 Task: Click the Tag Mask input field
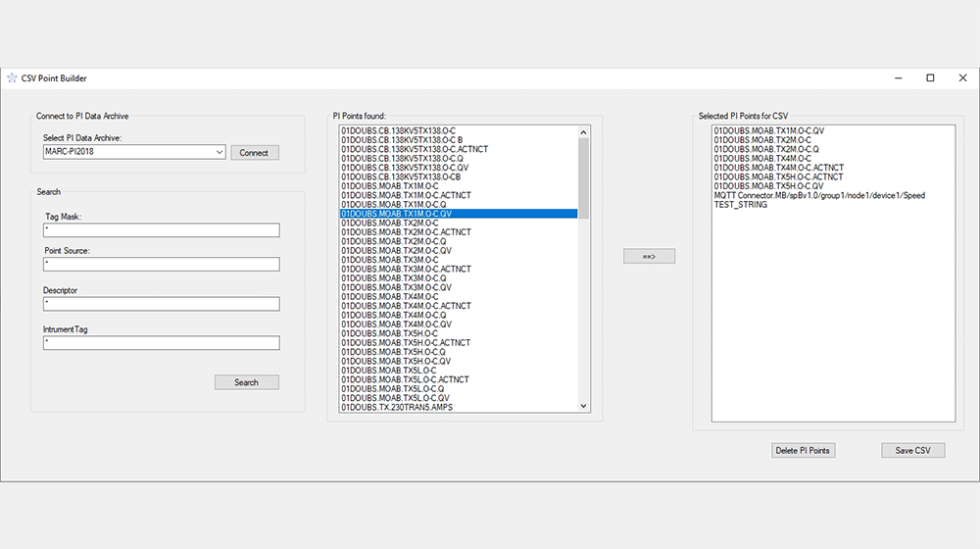162,230
